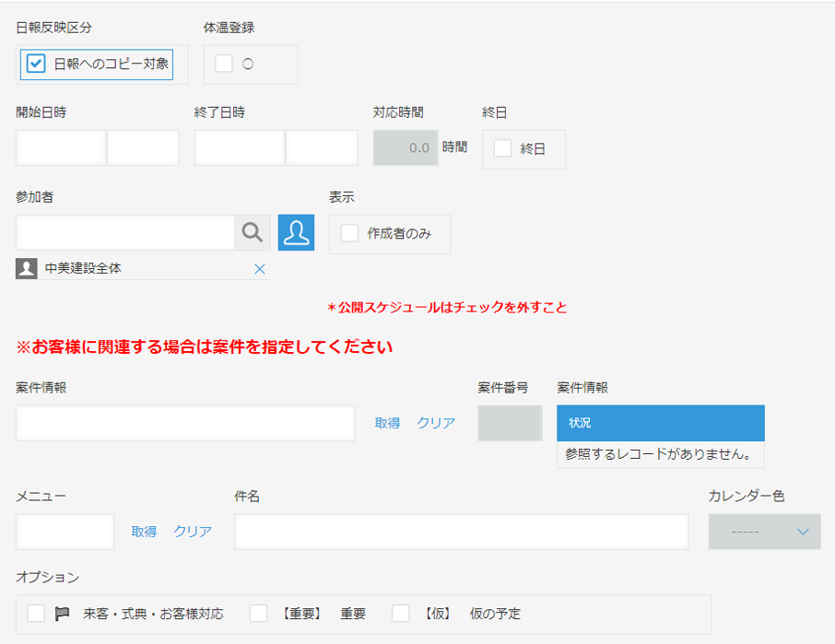Click the 日報反映区分 label

(x=53, y=28)
